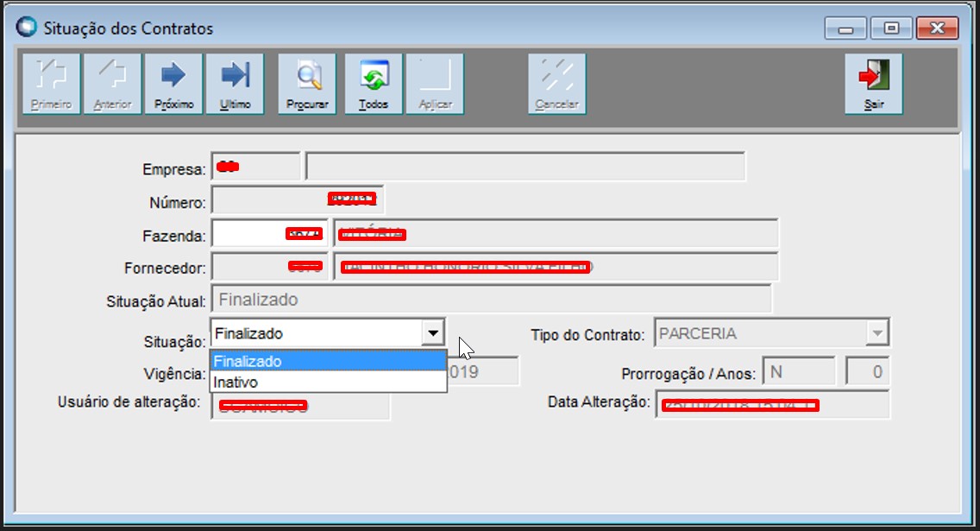Go to first record with Primeiro
This screenshot has height=531, width=980.
[51, 84]
